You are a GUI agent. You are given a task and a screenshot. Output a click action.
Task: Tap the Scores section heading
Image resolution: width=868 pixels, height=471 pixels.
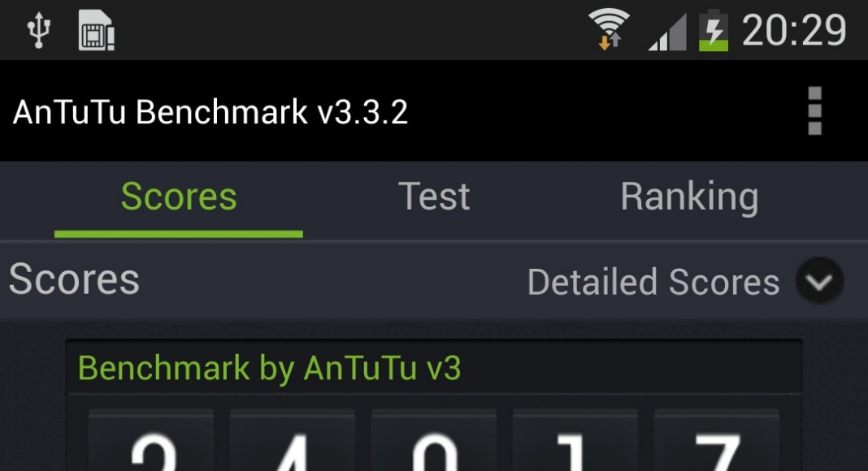pyautogui.click(x=74, y=279)
